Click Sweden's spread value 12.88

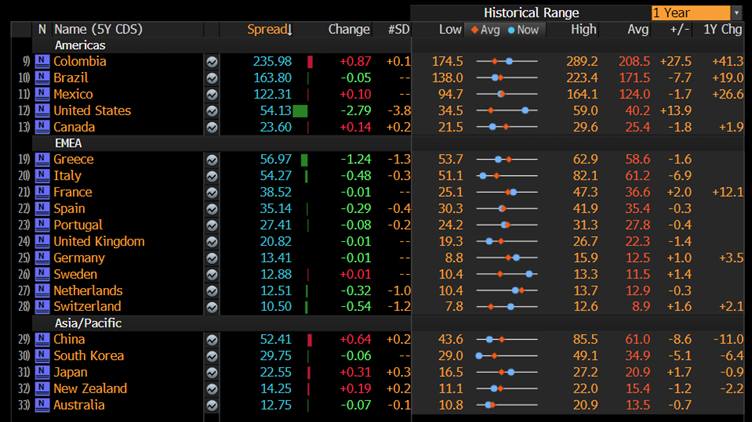tap(276, 274)
